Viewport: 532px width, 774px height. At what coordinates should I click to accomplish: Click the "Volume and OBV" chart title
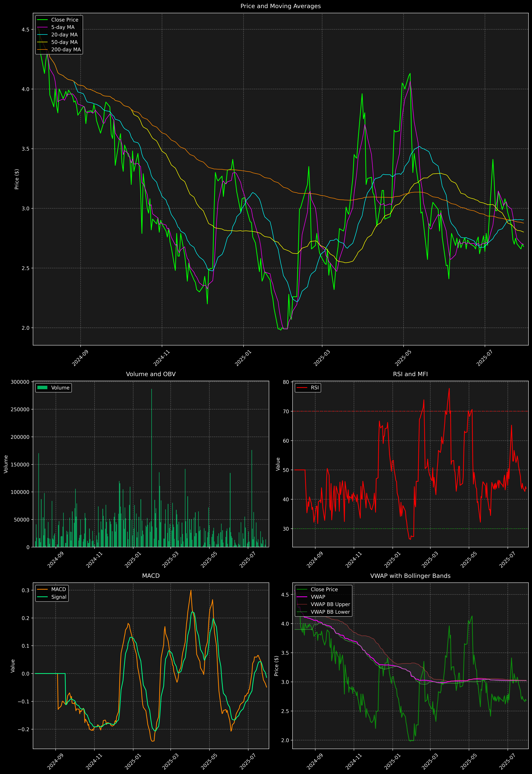click(x=151, y=374)
